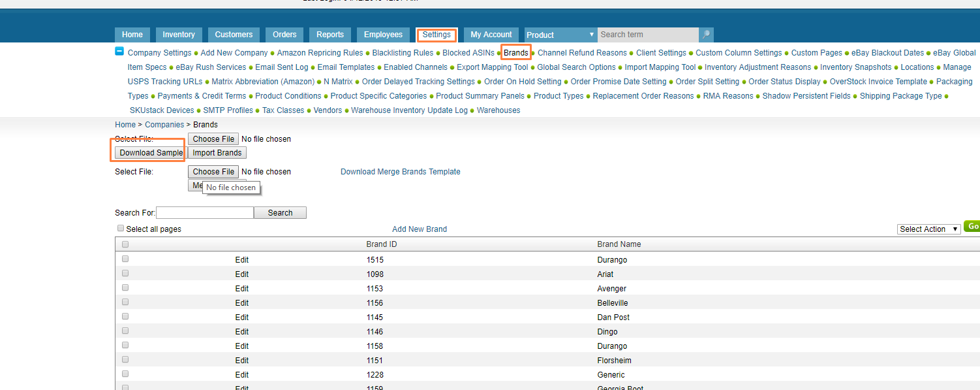Open the Select Action dropdown
This screenshot has height=390, width=980.
tap(928, 229)
